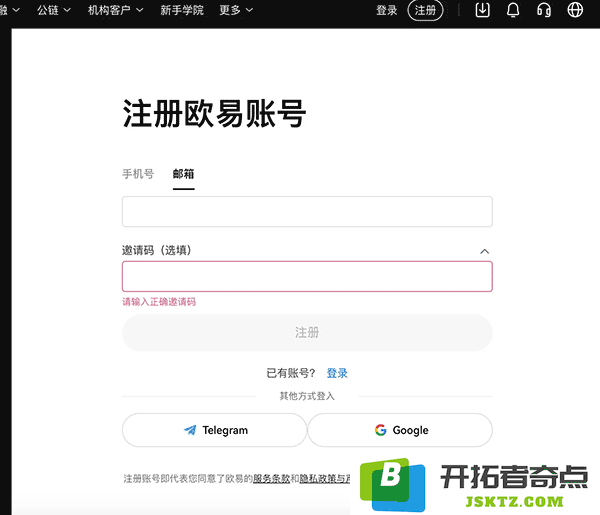Open the language globe icon
The width and height of the screenshot is (600, 515).
[x=575, y=10]
